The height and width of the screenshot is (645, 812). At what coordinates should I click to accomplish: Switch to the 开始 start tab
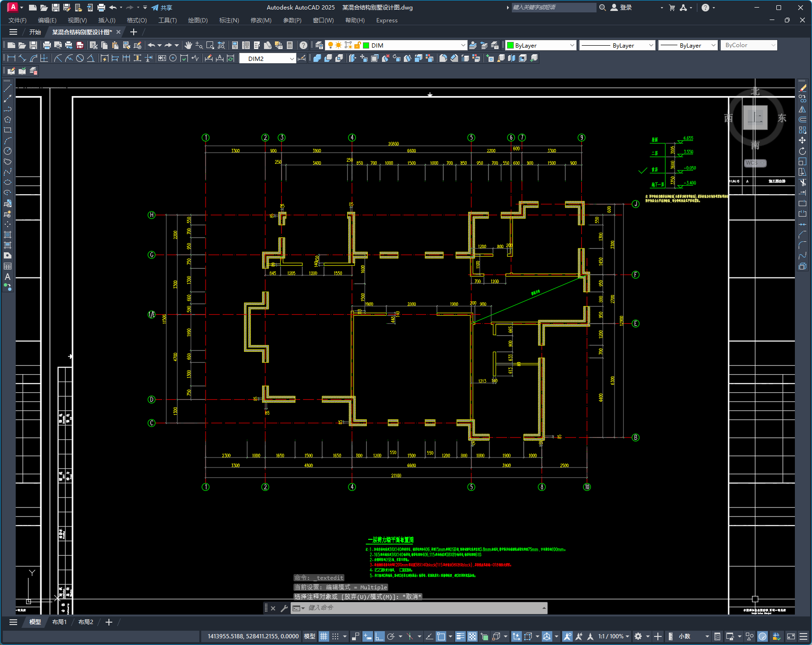pyautogui.click(x=35, y=32)
